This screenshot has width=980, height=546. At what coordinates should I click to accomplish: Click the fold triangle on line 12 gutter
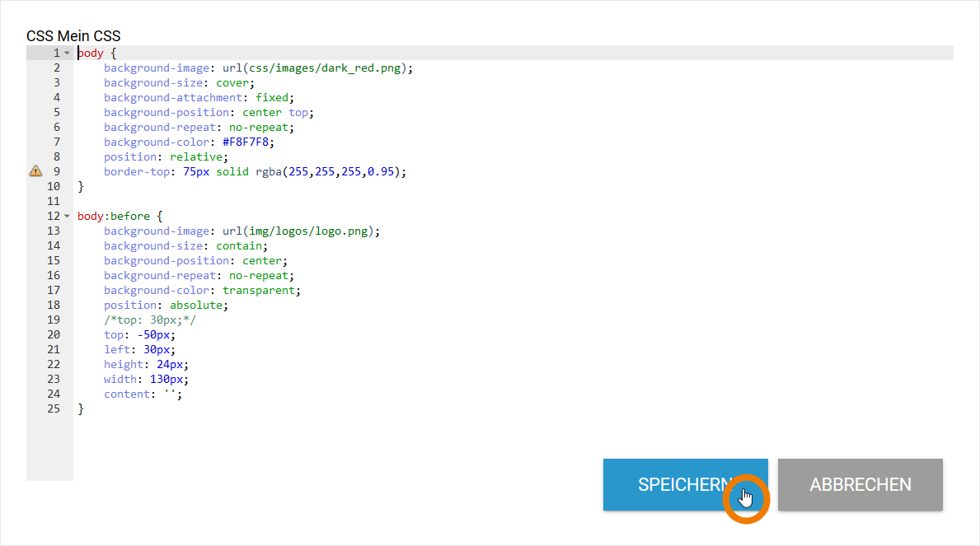(x=66, y=215)
